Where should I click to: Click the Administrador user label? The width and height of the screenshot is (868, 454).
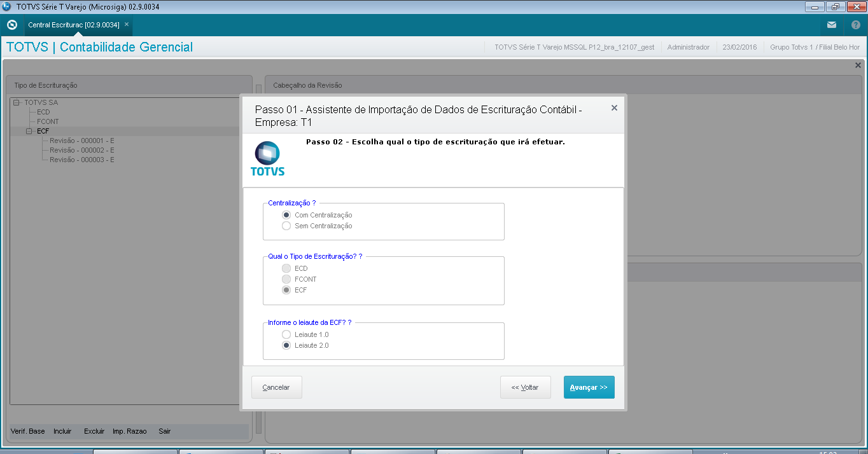click(688, 47)
